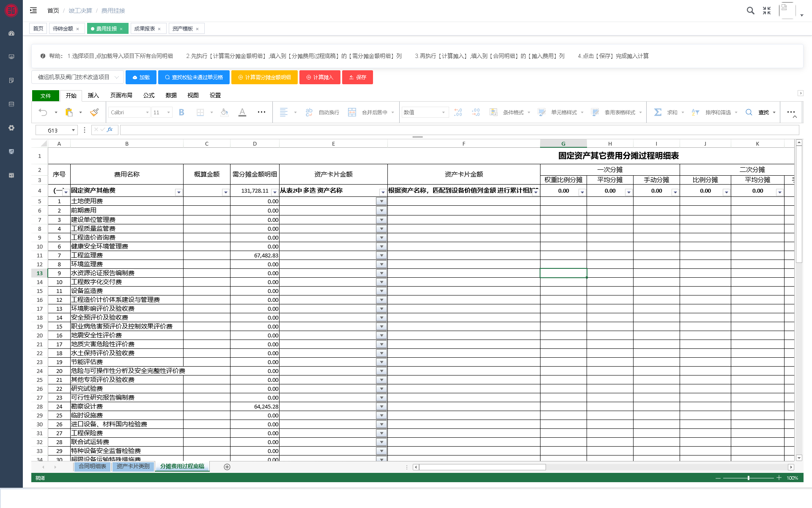This screenshot has width=812, height=508.
Task: Open the dashboard icon in left sidebar
Action: tap(11, 33)
